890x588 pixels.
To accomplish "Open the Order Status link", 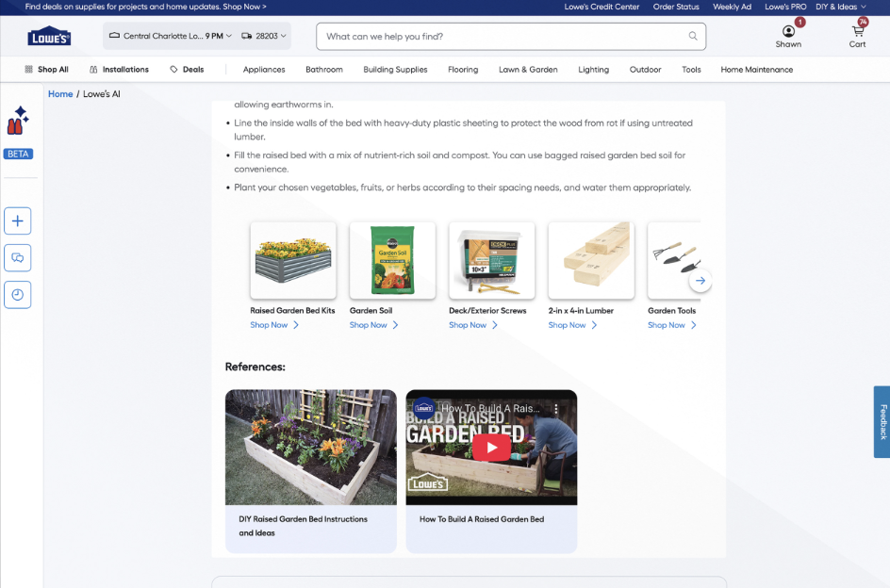I will (676, 7).
